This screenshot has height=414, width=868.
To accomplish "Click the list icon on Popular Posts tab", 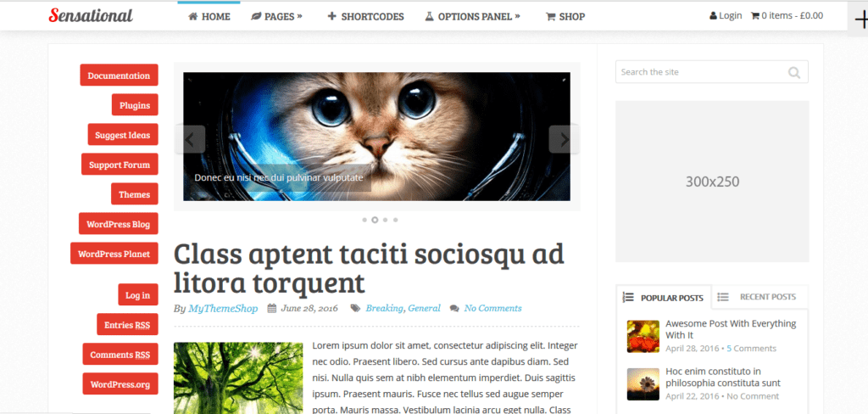I will (628, 297).
